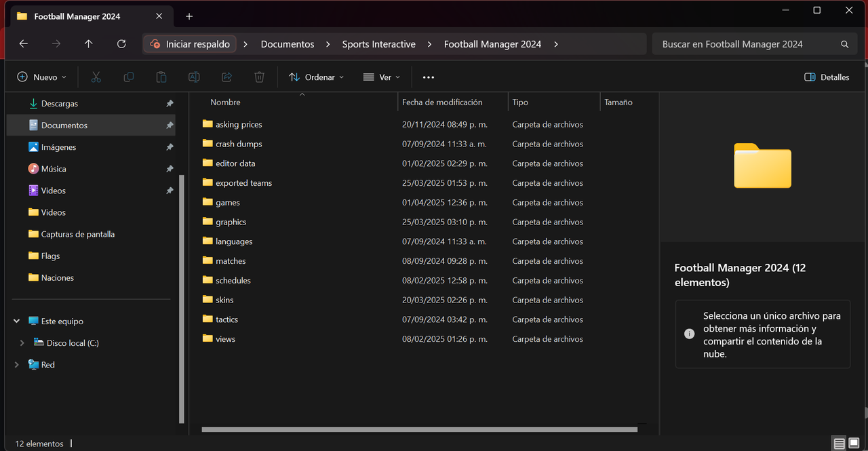The image size is (868, 451).
Task: Click the Iniciar respaldo button
Action: pos(190,44)
